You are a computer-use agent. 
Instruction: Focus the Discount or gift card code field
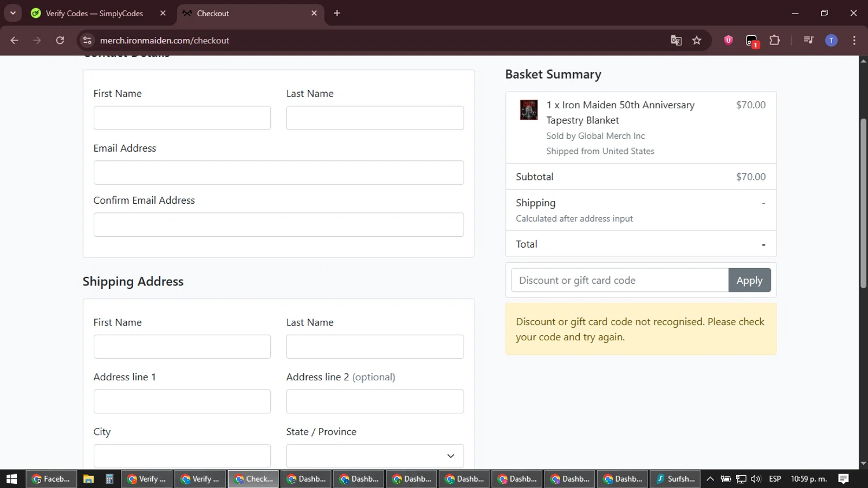[x=620, y=280]
